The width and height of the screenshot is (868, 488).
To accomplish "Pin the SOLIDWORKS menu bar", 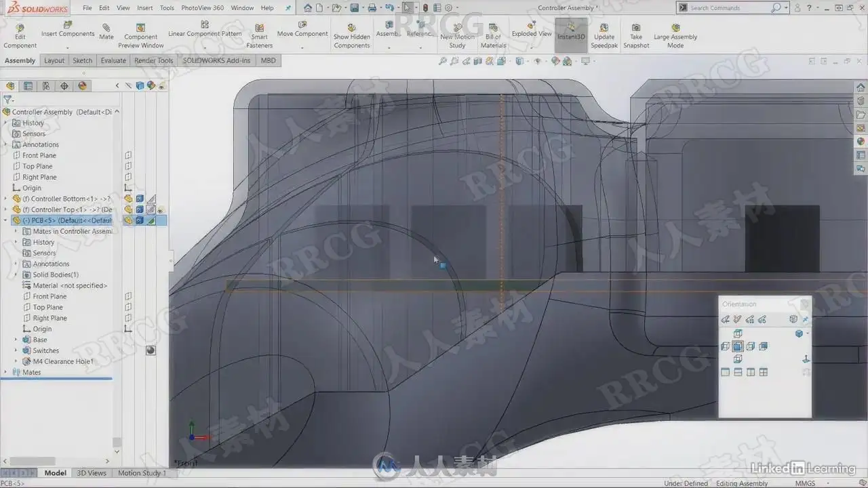I will coord(288,8).
